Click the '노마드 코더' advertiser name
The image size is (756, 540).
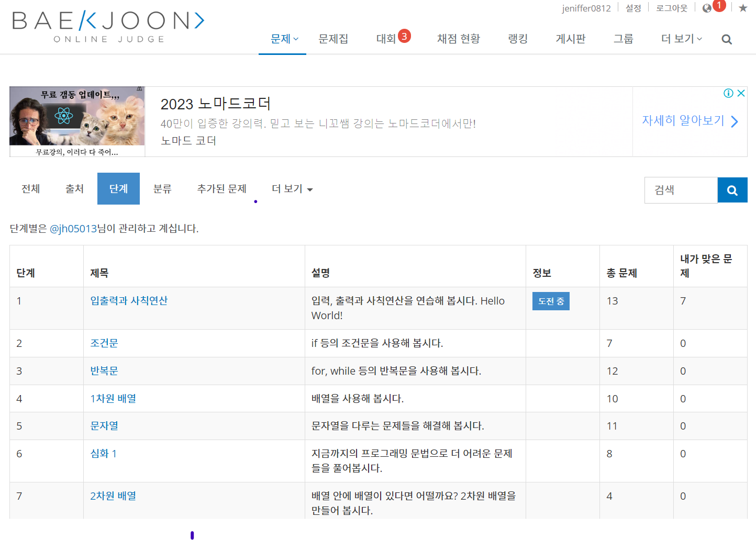(x=188, y=141)
